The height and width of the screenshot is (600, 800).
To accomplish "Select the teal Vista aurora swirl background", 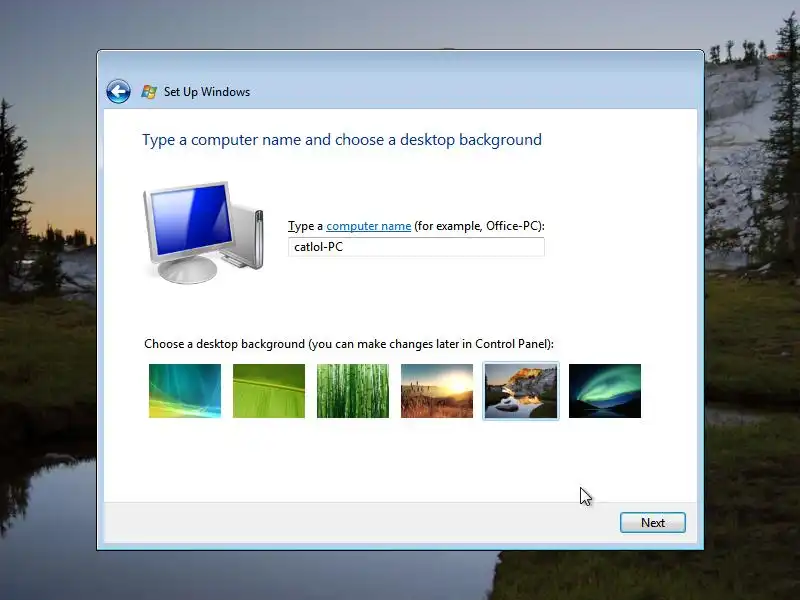I will tap(185, 391).
